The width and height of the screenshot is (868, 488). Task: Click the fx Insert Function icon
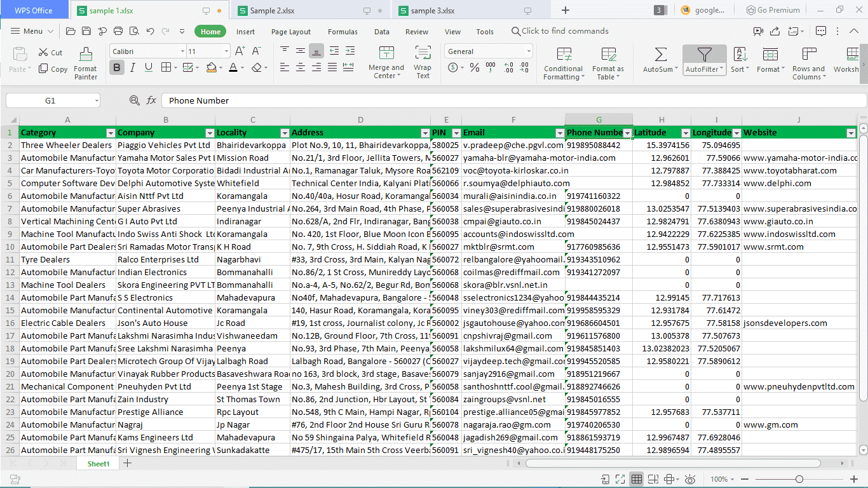pyautogui.click(x=151, y=100)
